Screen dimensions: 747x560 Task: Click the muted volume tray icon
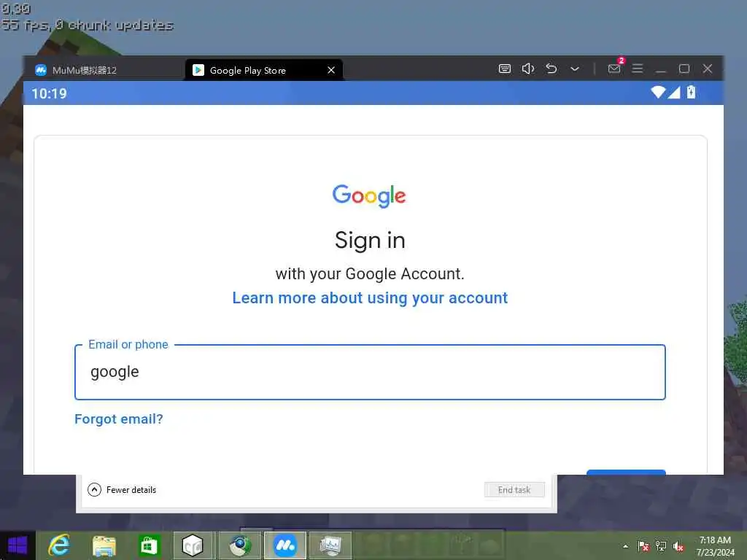tap(678, 546)
